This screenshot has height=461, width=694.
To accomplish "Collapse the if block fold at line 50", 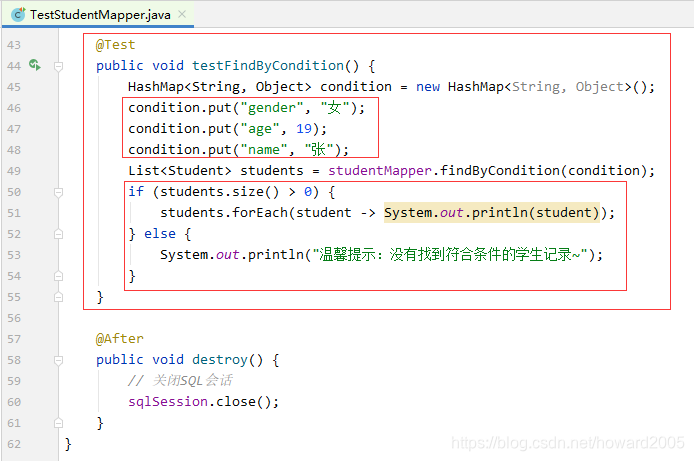I will 58,192.
